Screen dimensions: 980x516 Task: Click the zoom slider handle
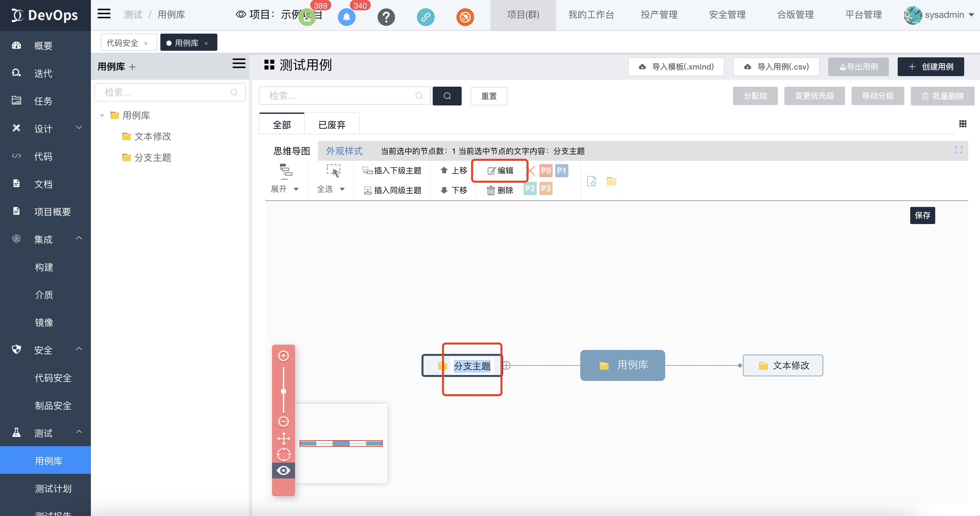coord(284,391)
